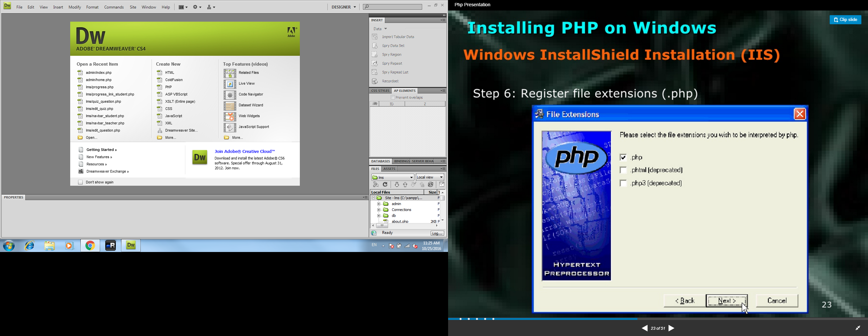868x336 pixels.
Task: Click the Code Navigator video icon
Action: point(230,95)
